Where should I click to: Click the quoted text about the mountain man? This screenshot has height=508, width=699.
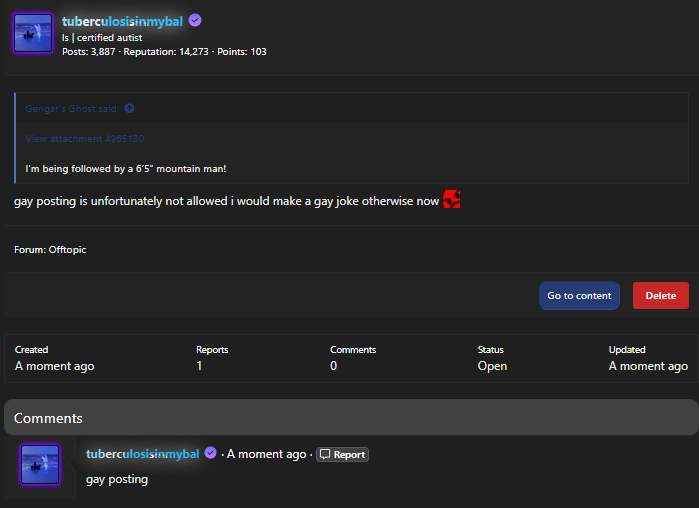(x=126, y=168)
